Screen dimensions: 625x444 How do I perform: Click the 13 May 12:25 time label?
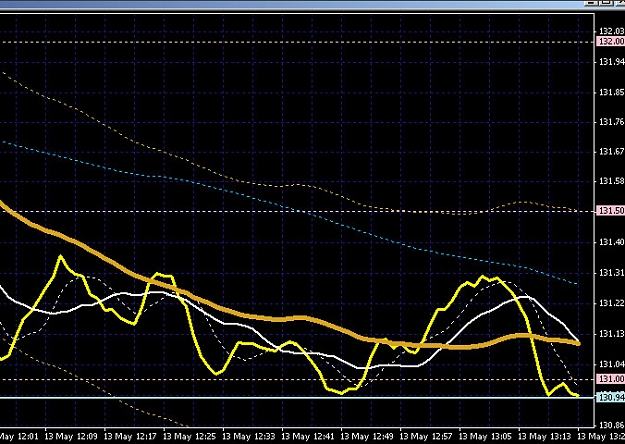tap(190, 436)
